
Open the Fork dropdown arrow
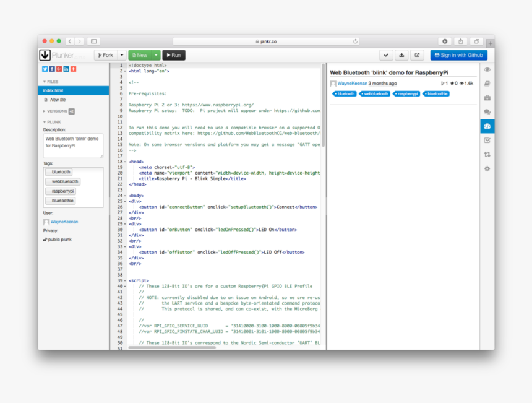[x=122, y=55]
